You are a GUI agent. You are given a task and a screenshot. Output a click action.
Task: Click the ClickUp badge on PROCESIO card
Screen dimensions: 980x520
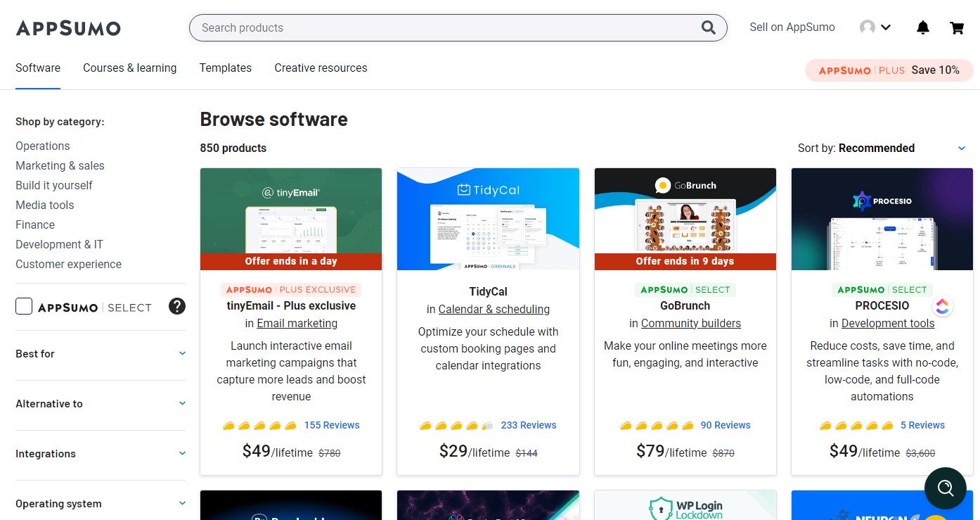point(942,306)
